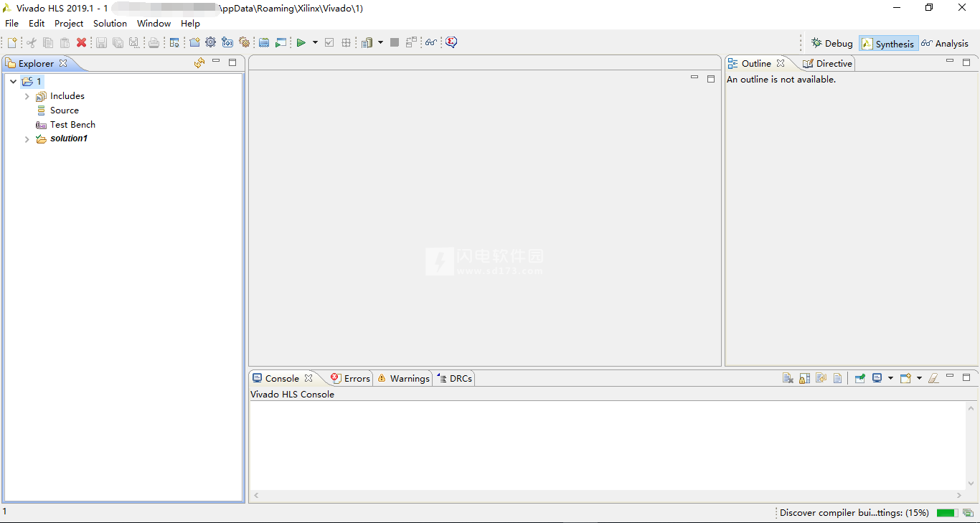This screenshot has width=980, height=523.
Task: Click the New Project folder icon
Action: pos(194,42)
